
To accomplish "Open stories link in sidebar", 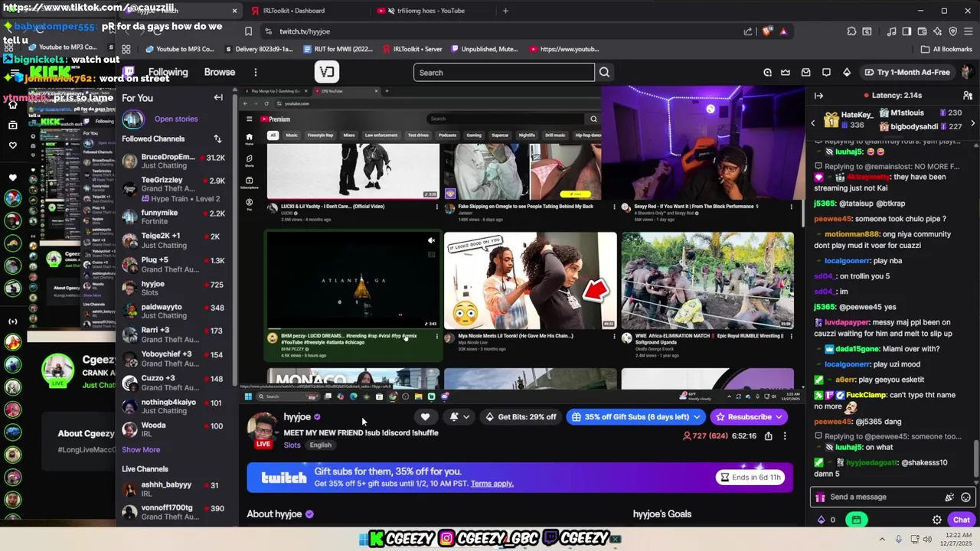I will (x=176, y=119).
